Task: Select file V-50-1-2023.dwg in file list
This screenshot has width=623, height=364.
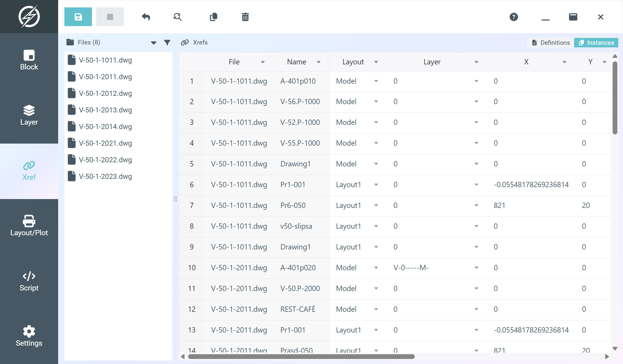Action: 118,176
